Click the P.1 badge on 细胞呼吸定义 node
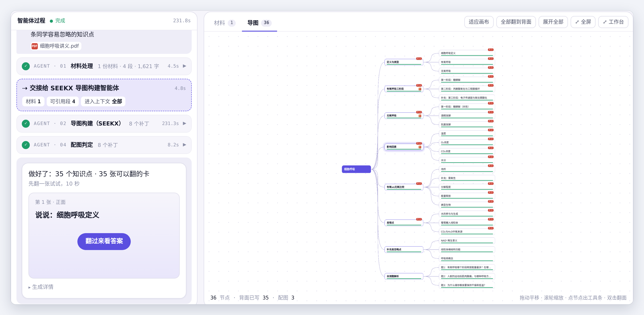Screen dimensions: 644x315 (491, 50)
